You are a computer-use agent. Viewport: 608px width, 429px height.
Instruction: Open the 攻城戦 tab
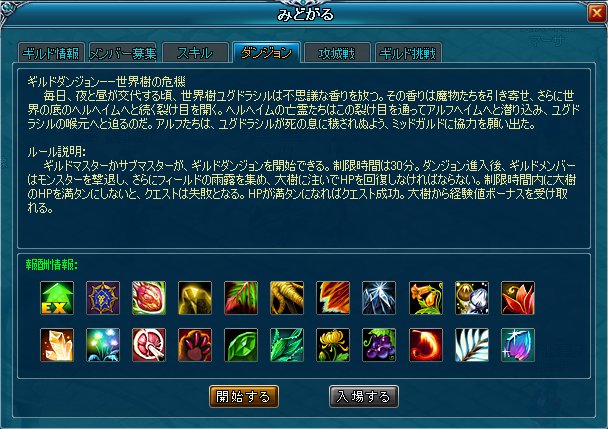[337, 53]
